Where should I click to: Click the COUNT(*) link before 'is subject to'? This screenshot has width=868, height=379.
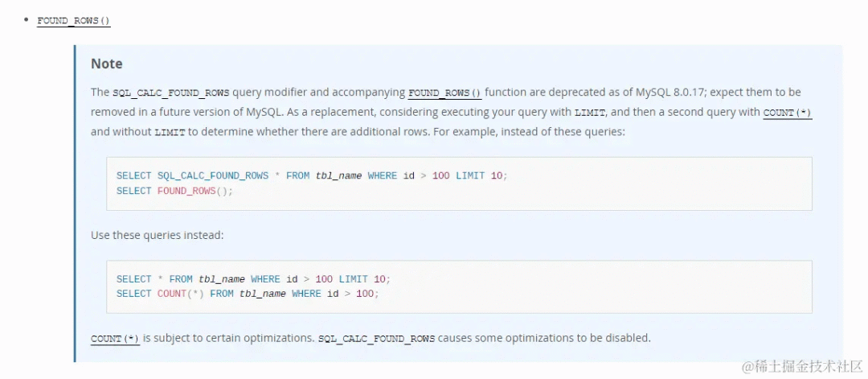tap(115, 338)
